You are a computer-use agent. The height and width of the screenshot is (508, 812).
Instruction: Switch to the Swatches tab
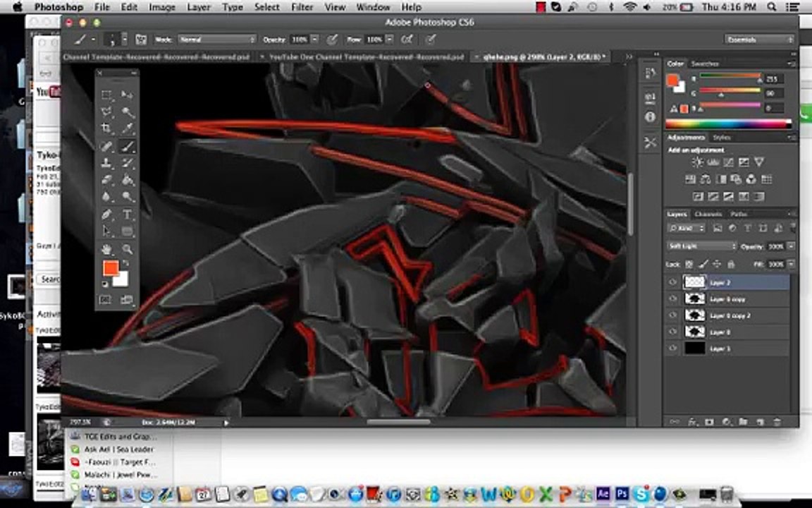[705, 64]
